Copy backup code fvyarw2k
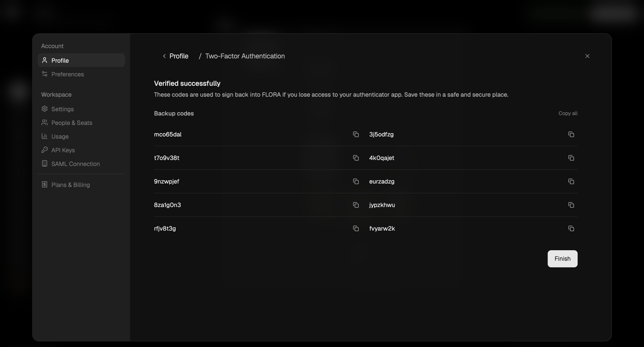Image resolution: width=644 pixels, height=347 pixels. coord(571,228)
